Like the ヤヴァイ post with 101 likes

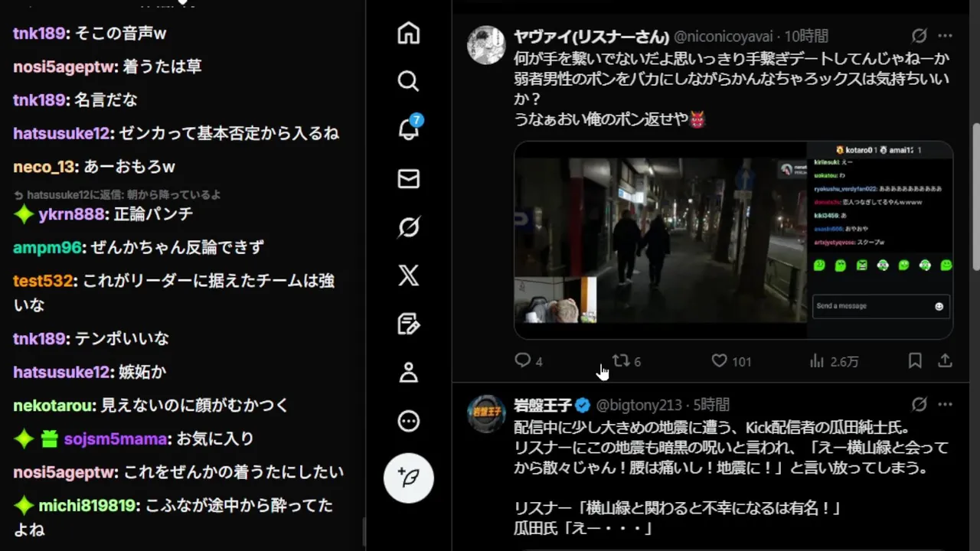731,361
